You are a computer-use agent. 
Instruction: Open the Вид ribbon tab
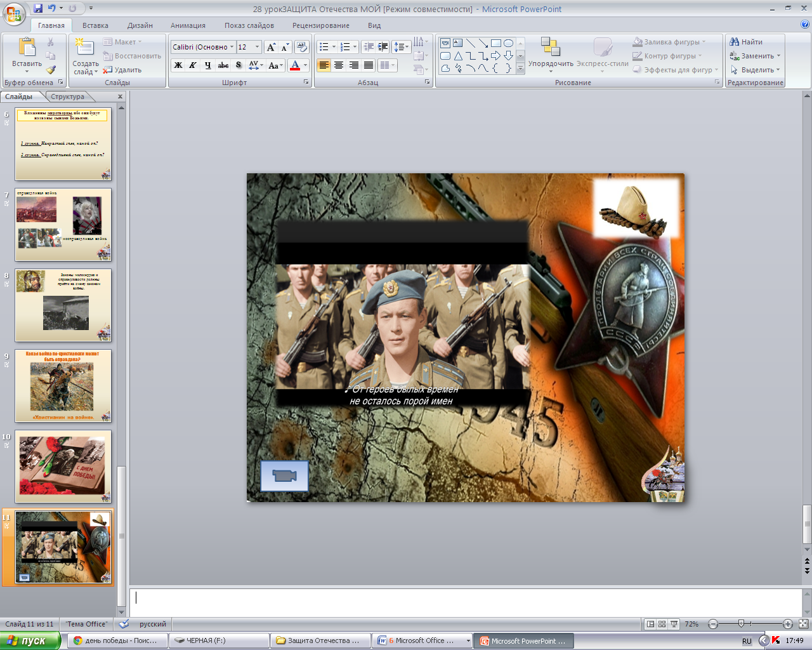(x=374, y=25)
